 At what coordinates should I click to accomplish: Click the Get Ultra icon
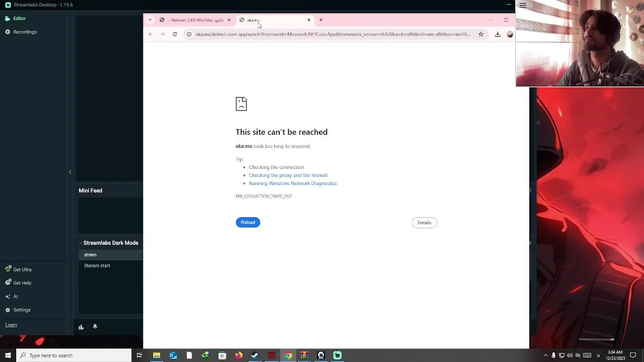8,269
